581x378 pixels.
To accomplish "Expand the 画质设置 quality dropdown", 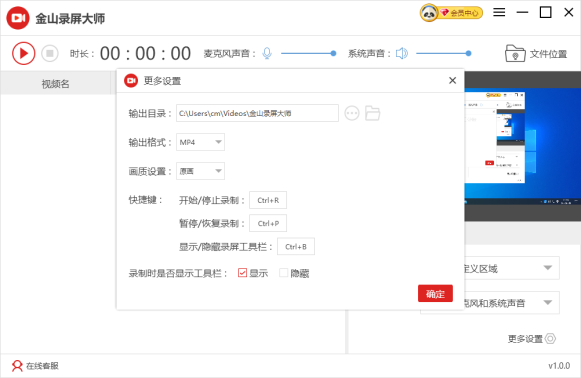I will click(x=200, y=171).
